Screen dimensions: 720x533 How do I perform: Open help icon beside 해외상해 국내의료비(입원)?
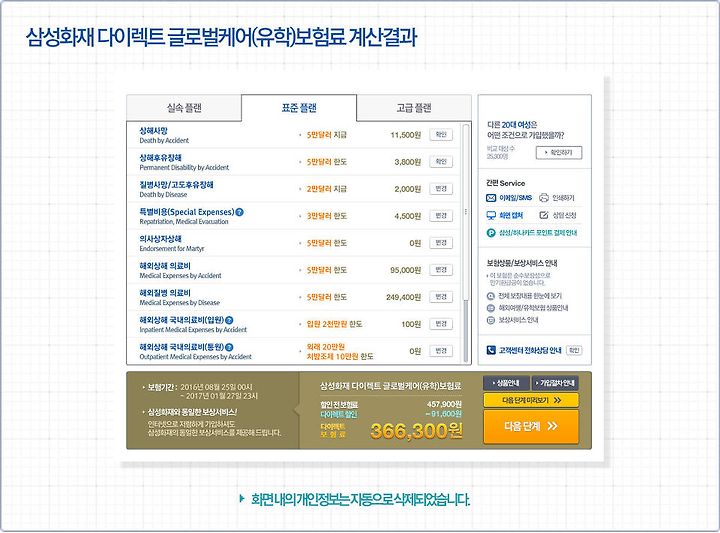229,320
